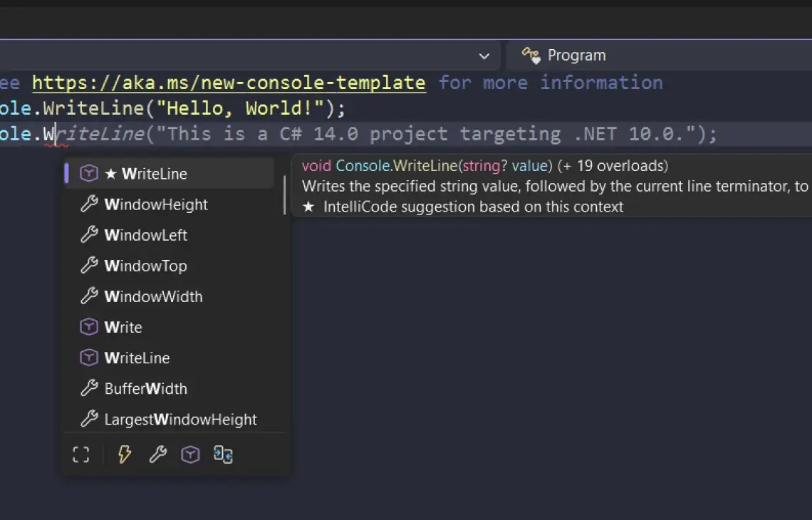Click the cube icon beside Write

89,327
